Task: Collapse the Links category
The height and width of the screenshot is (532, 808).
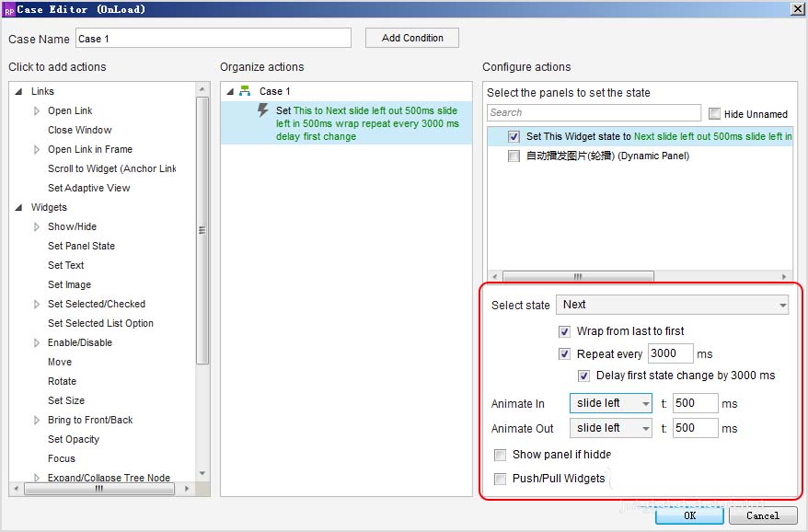Action: tap(19, 91)
